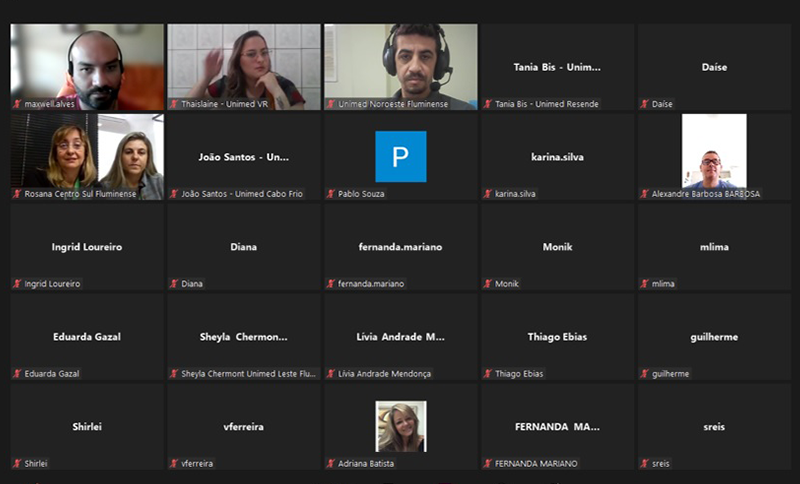
Task: Select Alexandre Barbosa's video thumbnail
Action: point(714,151)
